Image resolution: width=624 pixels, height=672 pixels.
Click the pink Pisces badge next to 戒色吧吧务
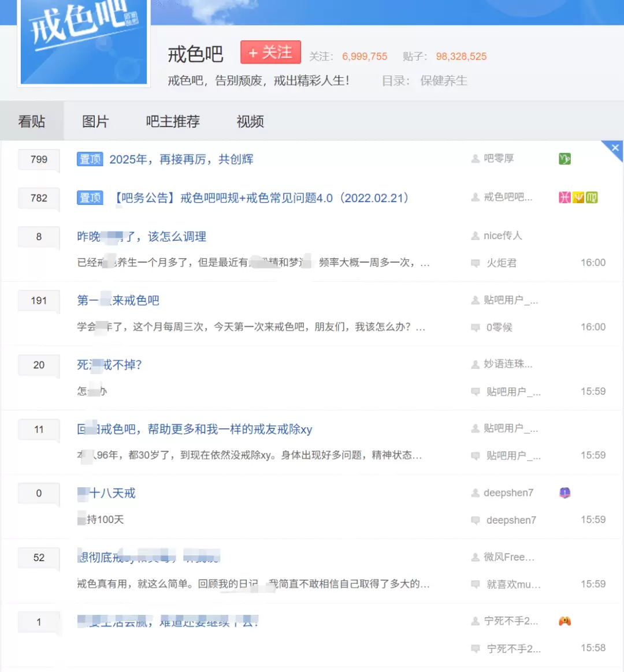564,197
